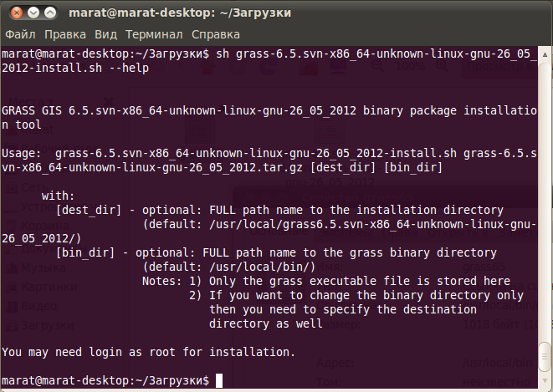Open the Вид menu

105,34
